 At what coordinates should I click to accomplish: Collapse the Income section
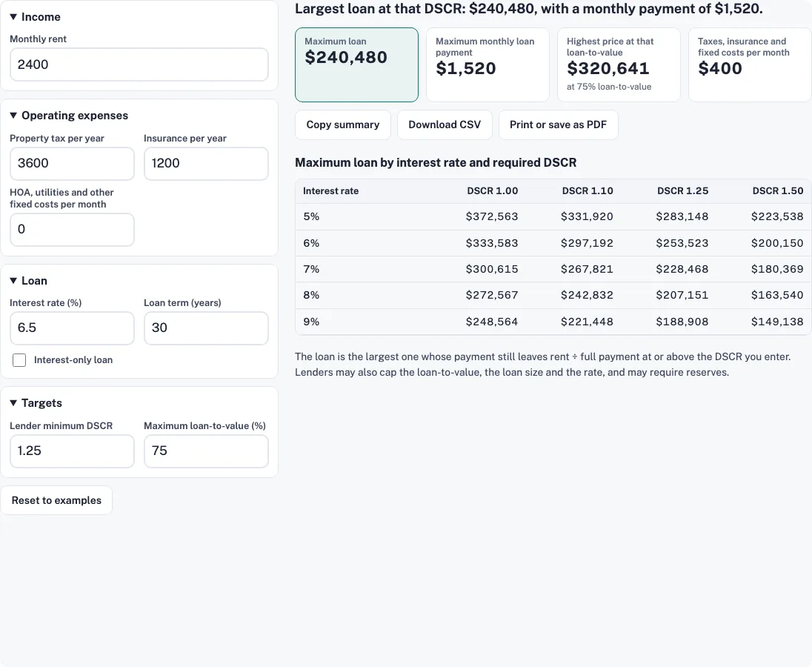[x=36, y=17]
